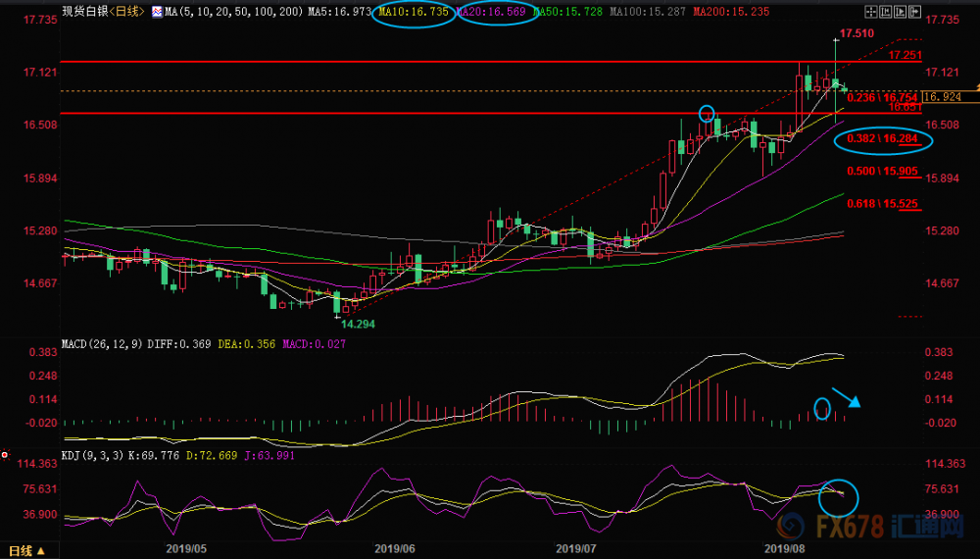Click the 17.735 value on right price axis
The height and width of the screenshot is (559, 980).
coord(942,20)
